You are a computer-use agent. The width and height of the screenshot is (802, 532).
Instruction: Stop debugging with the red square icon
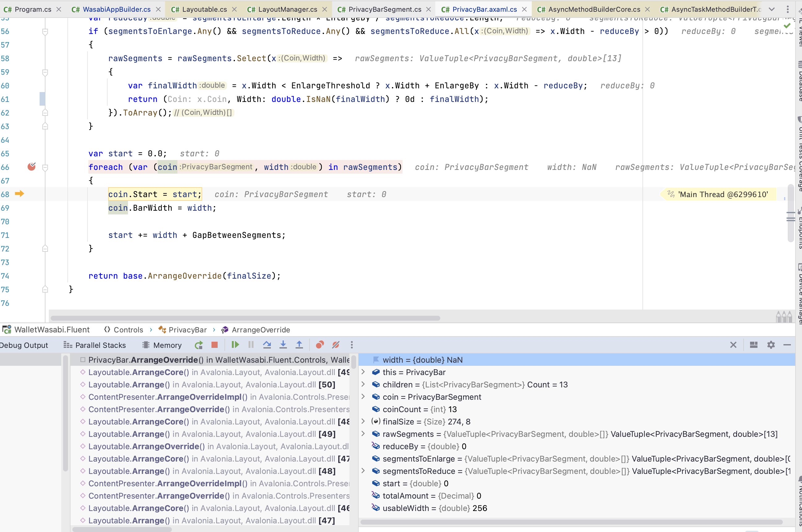(214, 345)
